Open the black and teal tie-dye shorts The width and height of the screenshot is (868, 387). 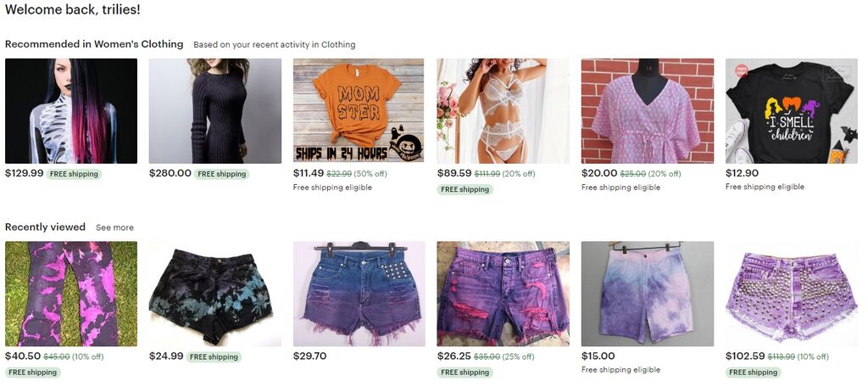coord(214,294)
